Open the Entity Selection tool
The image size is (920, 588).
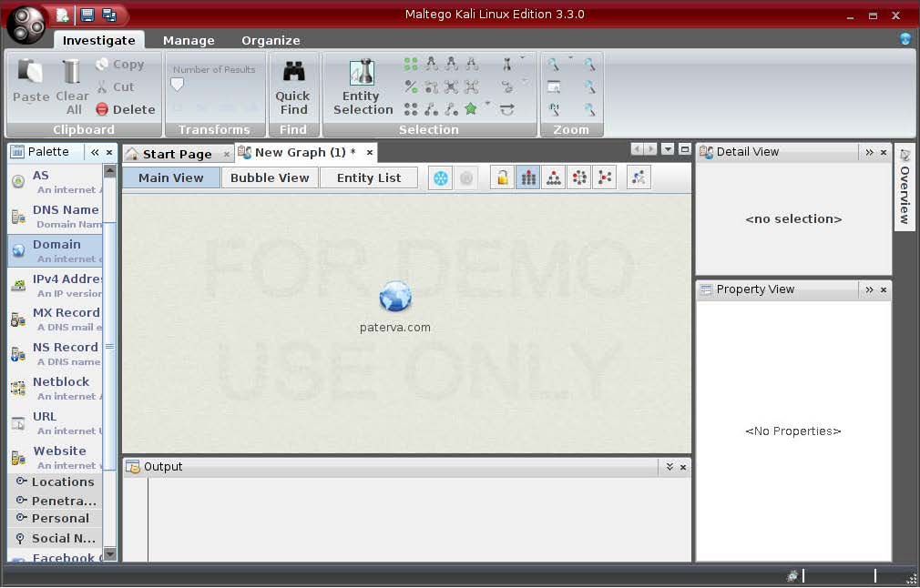pyautogui.click(x=363, y=87)
